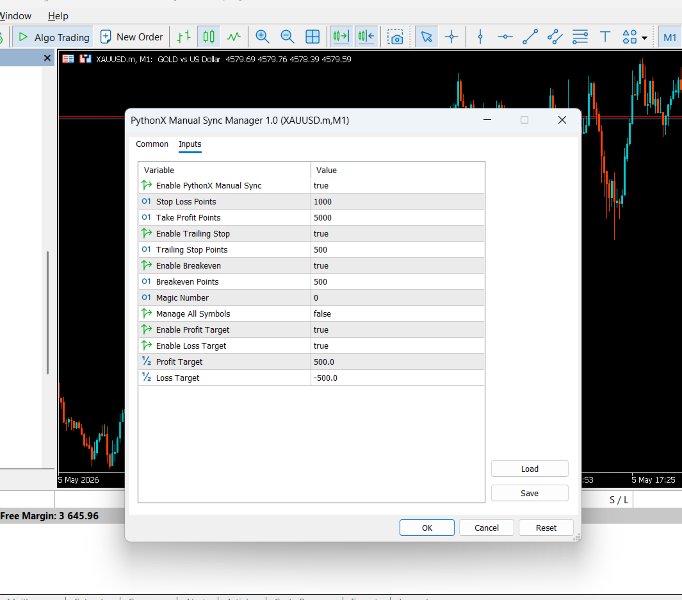Switch chart to line chart type
Image resolution: width=682 pixels, height=600 pixels.
coord(234,37)
